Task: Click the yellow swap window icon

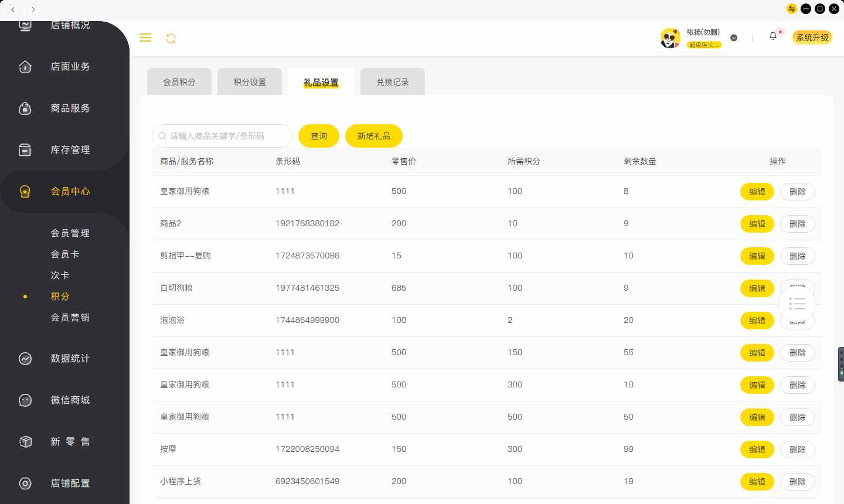Action: (x=792, y=9)
